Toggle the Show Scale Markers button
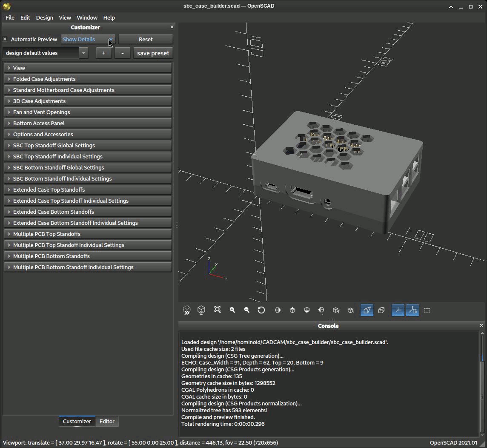The height and width of the screenshot is (448, 487). pos(412,310)
